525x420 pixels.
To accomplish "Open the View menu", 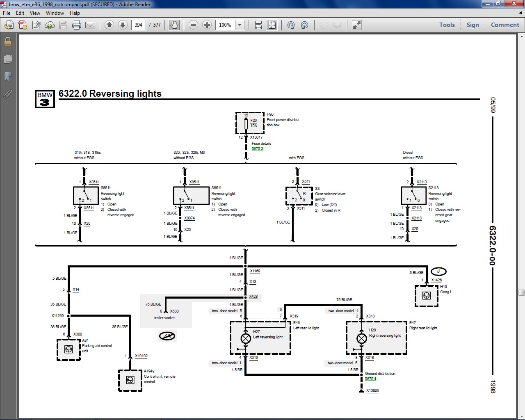I will click(35, 13).
